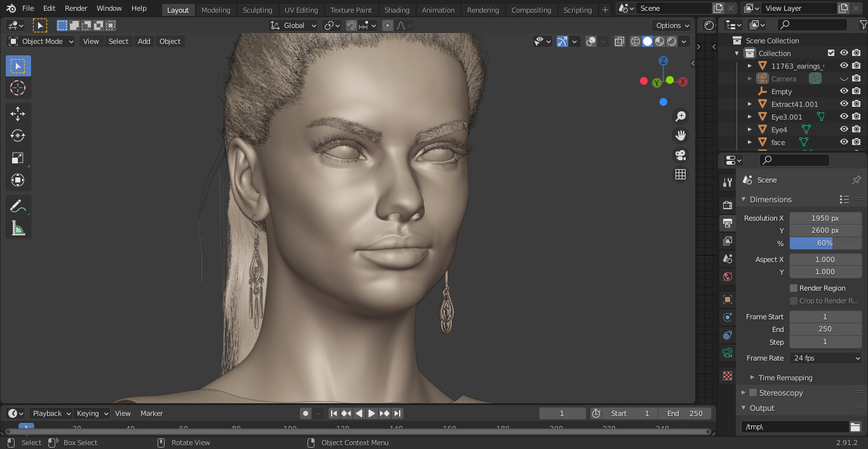Disable Empty in renders via camera icon
The width and height of the screenshot is (868, 449).
(857, 91)
